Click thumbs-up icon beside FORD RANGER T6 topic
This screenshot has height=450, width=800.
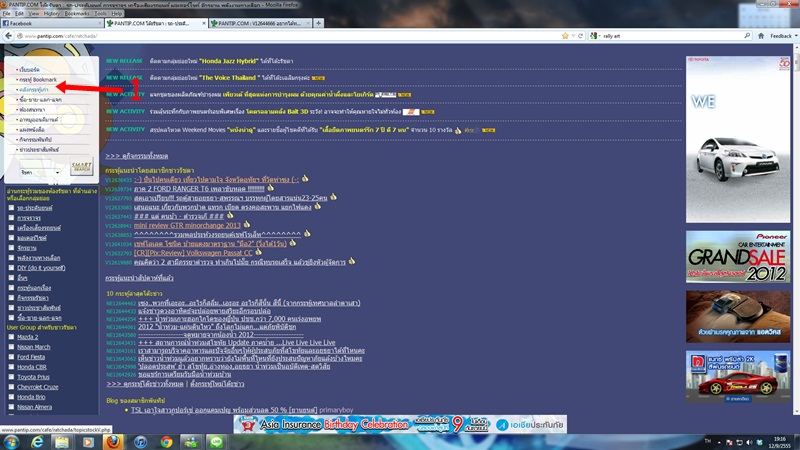tap(270, 188)
